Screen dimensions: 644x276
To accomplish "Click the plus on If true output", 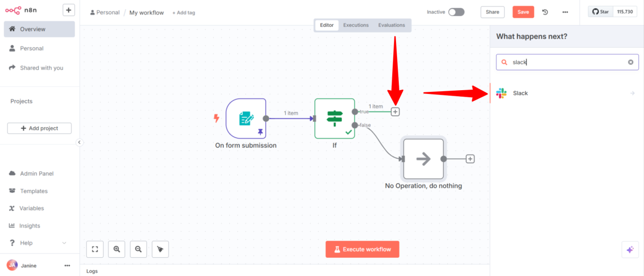I will coord(395,112).
